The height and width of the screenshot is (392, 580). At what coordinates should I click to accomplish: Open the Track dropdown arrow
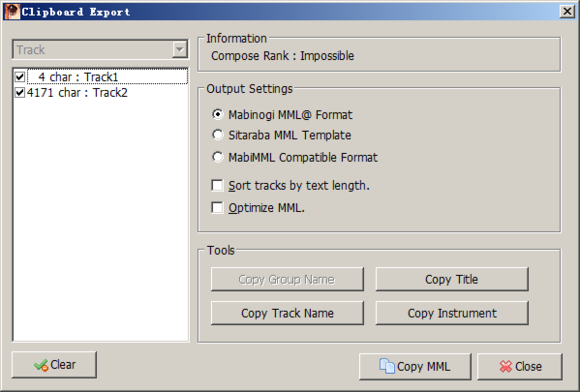click(x=179, y=49)
